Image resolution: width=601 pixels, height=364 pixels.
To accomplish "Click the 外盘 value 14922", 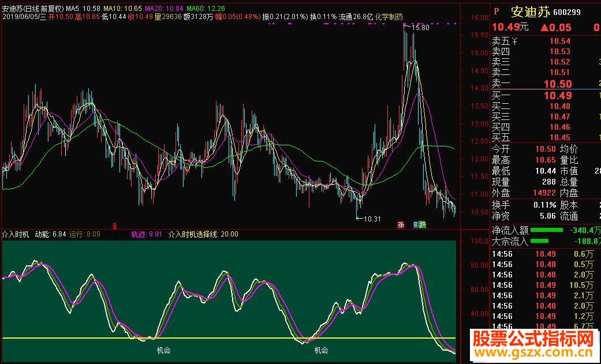I will (x=544, y=193).
